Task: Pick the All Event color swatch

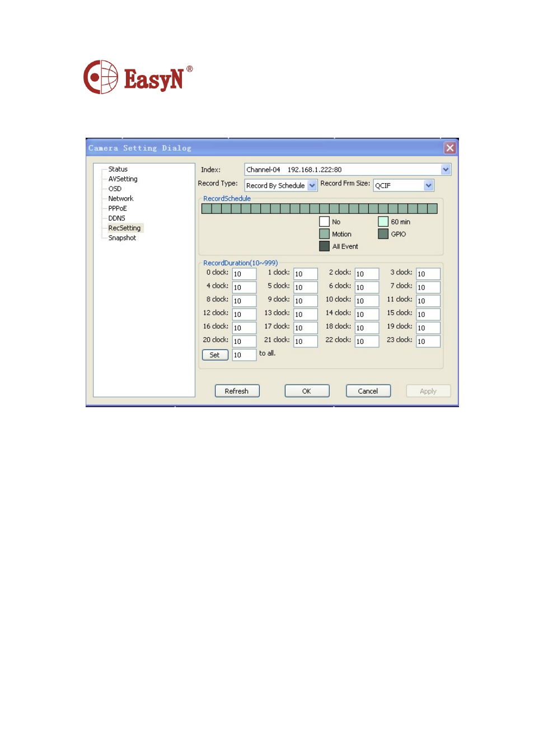Action: click(324, 246)
